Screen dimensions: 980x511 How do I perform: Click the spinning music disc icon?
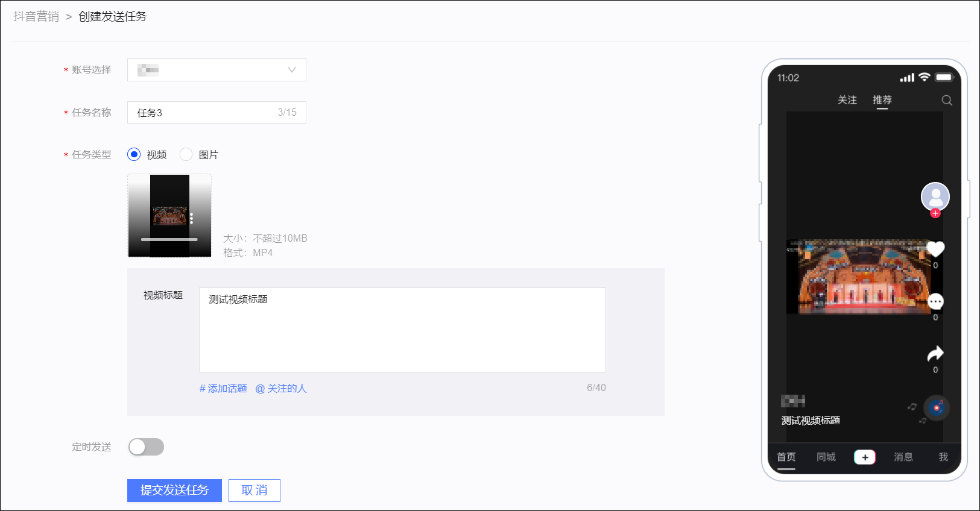pyautogui.click(x=937, y=408)
